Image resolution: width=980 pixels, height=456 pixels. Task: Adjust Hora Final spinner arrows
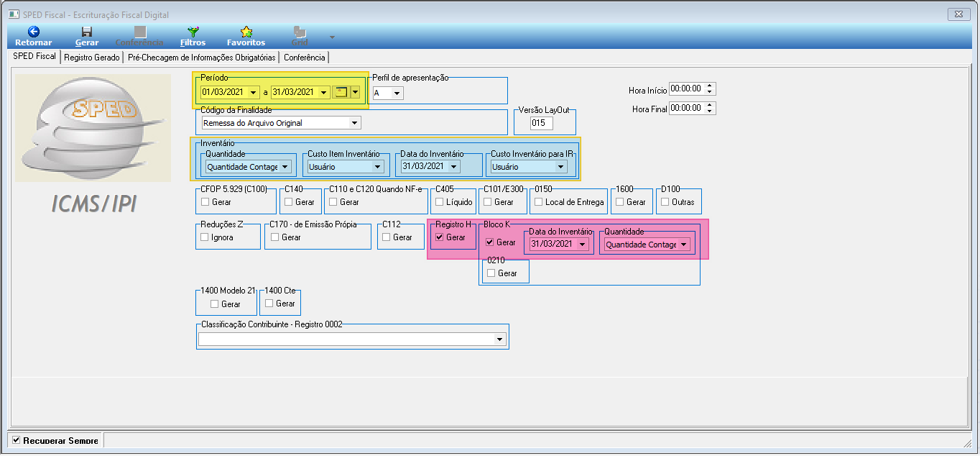710,109
